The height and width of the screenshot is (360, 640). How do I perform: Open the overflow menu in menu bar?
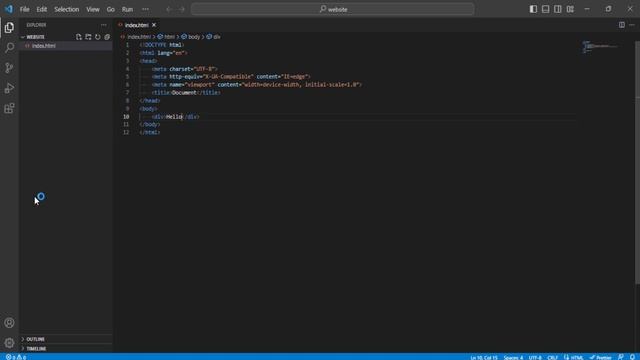pyautogui.click(x=145, y=9)
